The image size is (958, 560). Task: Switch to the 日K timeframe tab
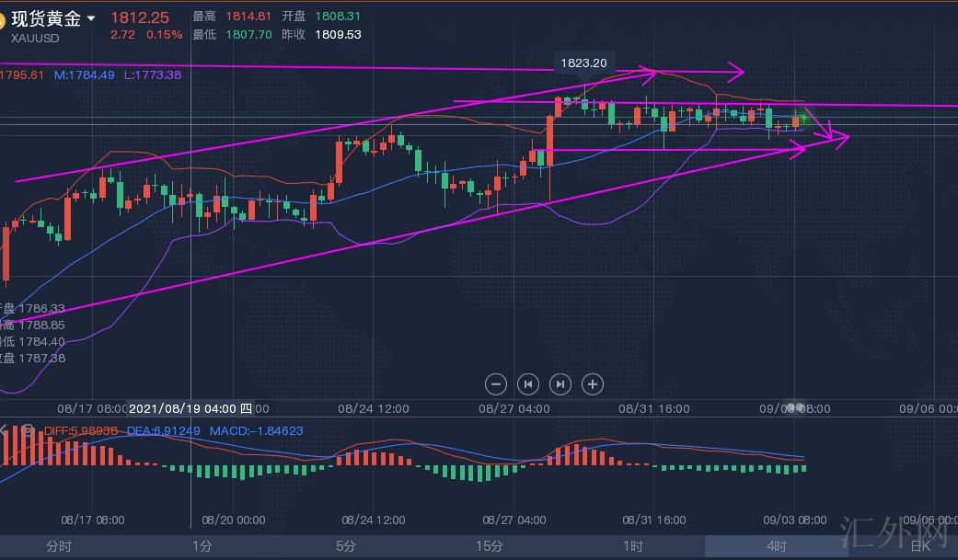click(x=919, y=546)
